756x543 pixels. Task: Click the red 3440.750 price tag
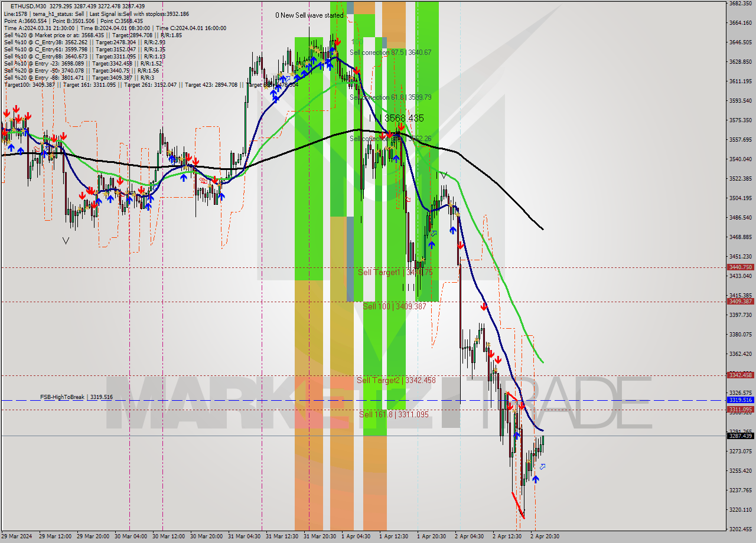pos(741,267)
